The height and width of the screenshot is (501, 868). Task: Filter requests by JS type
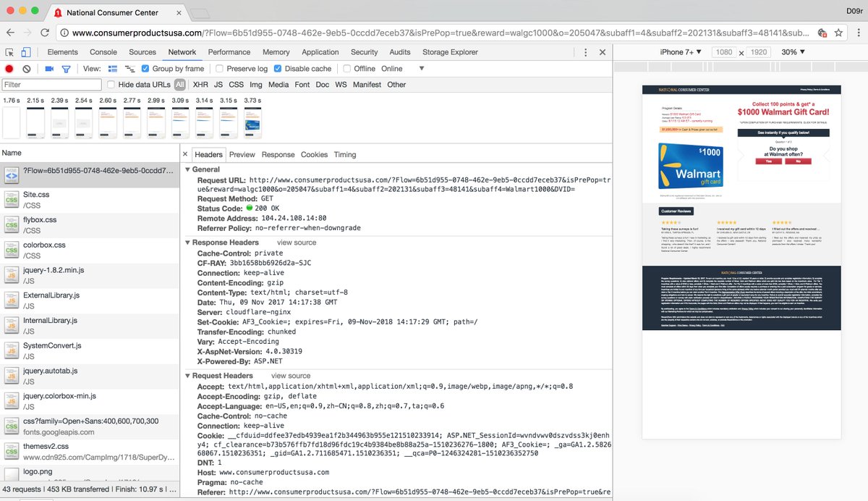tap(218, 85)
